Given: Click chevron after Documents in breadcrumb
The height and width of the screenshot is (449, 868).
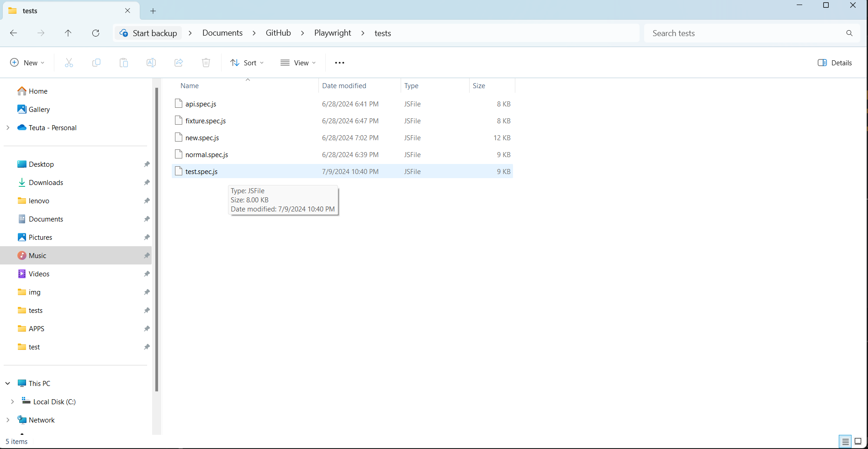Looking at the screenshot, I should coord(254,33).
